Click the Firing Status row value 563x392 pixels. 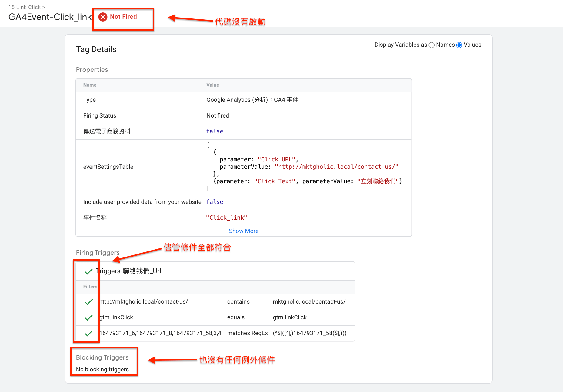[218, 115]
